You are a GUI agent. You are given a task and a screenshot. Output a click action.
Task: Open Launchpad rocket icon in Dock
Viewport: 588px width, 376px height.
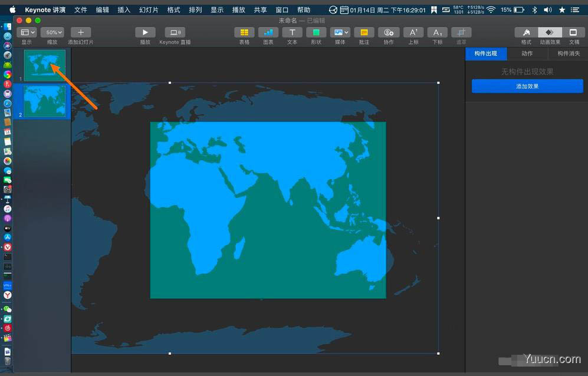click(8, 55)
